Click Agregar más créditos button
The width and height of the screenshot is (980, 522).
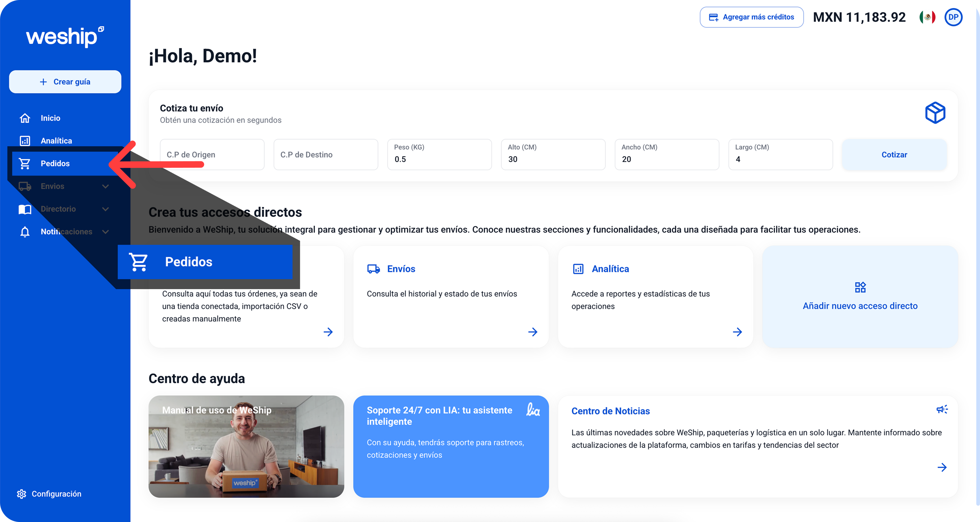(x=751, y=17)
